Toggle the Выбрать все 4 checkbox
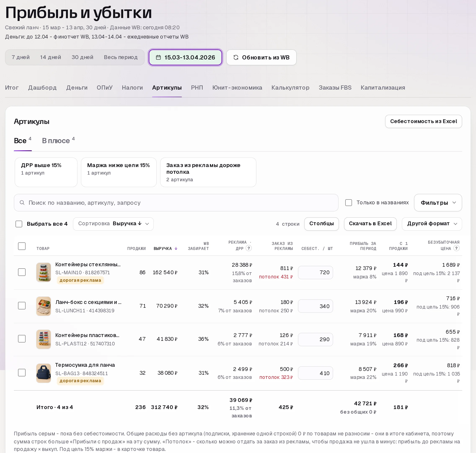476x453 pixels. point(19,224)
